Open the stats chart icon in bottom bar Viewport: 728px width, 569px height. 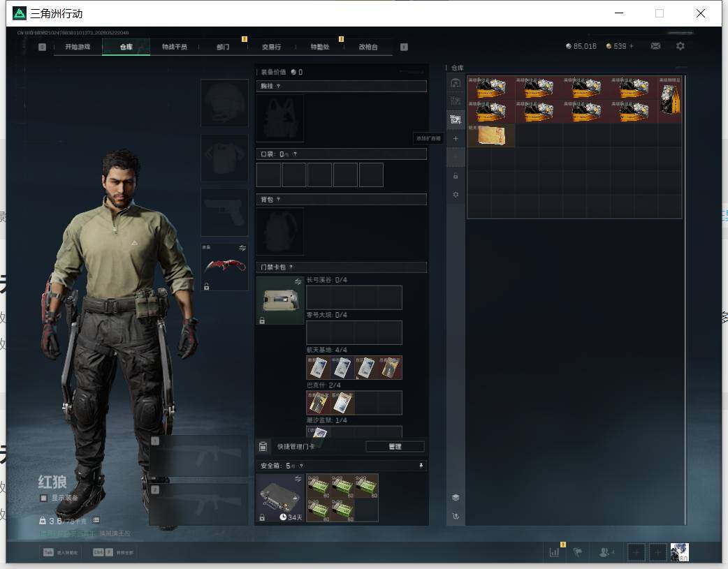pos(554,552)
